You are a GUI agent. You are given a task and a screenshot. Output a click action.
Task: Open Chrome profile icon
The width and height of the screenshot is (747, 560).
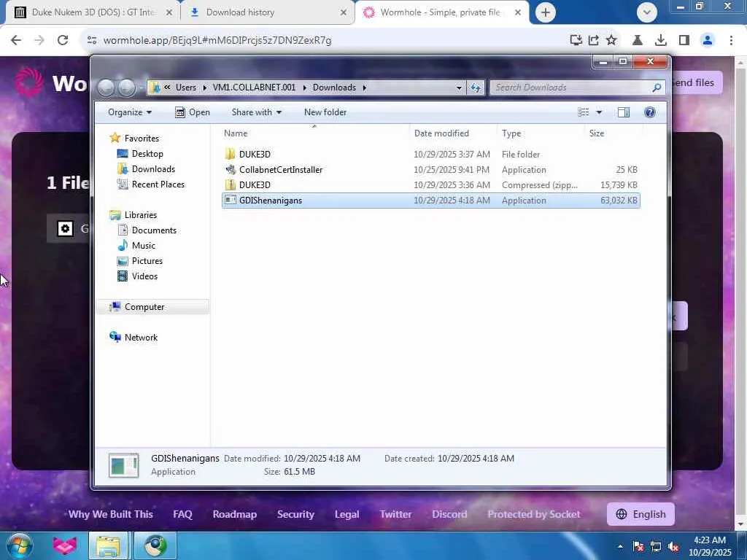(708, 40)
